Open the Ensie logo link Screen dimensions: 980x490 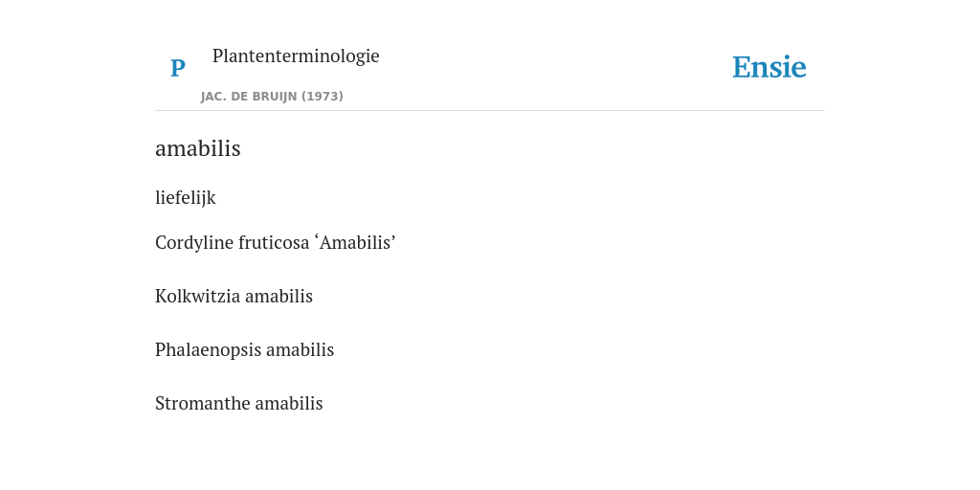click(768, 67)
